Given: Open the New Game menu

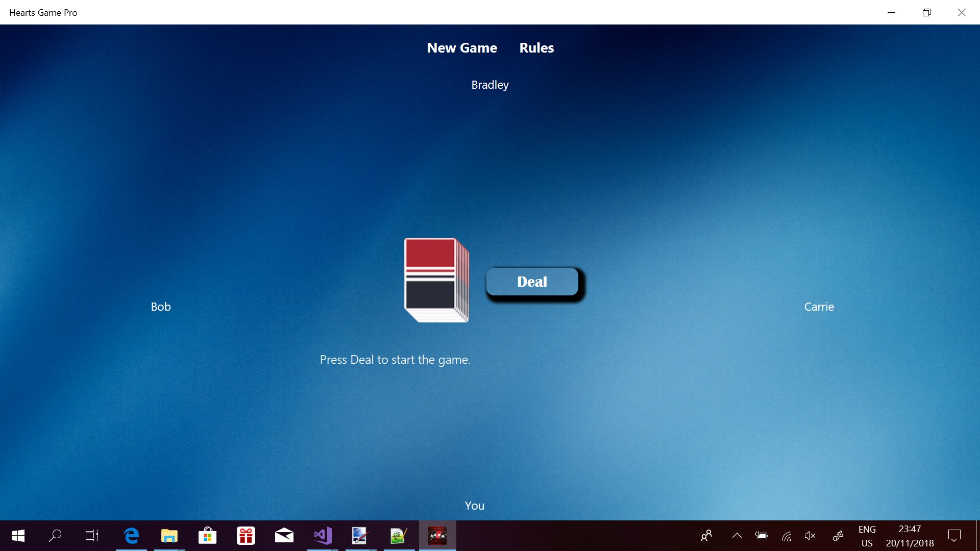Looking at the screenshot, I should click(461, 48).
